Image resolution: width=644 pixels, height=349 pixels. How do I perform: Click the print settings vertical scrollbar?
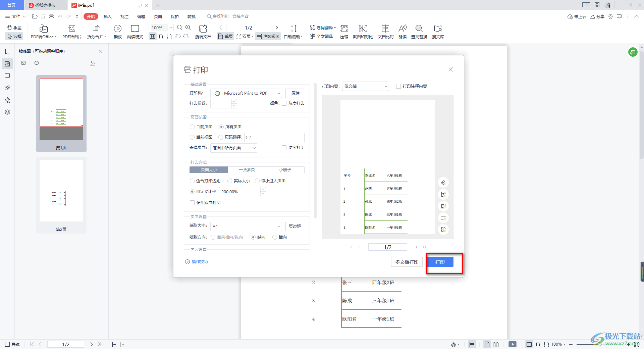click(x=315, y=151)
